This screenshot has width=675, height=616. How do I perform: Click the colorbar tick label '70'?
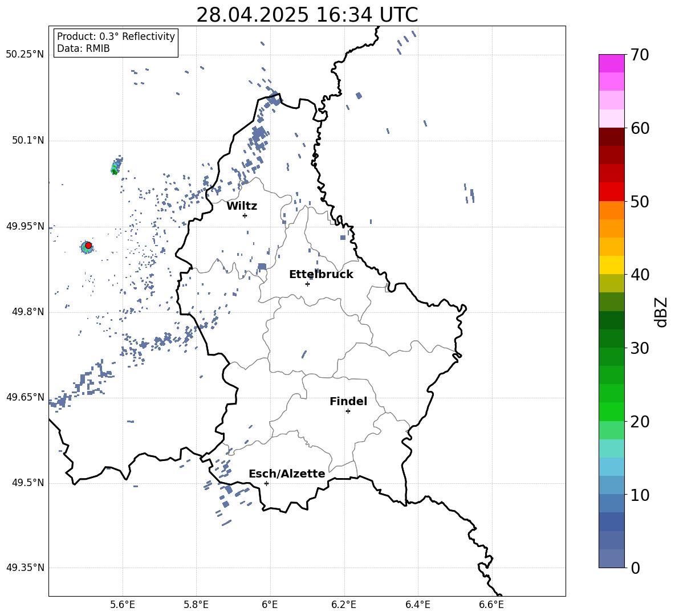click(x=640, y=55)
